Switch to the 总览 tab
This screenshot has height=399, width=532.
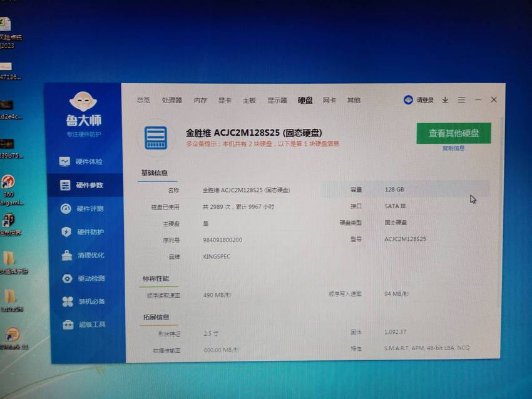143,100
